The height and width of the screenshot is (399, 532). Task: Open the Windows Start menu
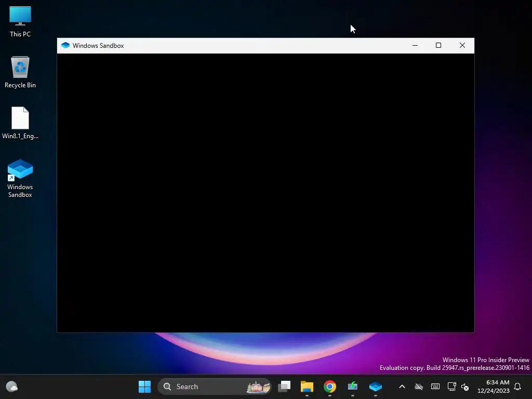(x=144, y=387)
